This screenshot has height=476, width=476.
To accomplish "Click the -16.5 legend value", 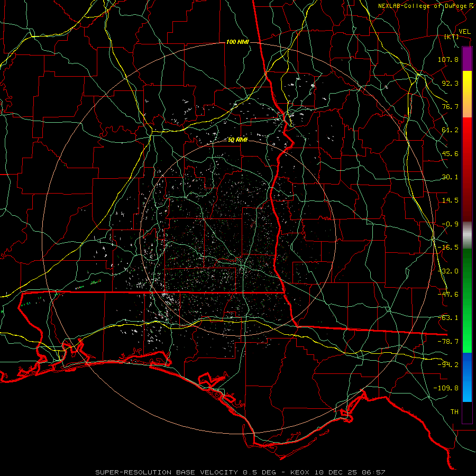I will 448,248.
